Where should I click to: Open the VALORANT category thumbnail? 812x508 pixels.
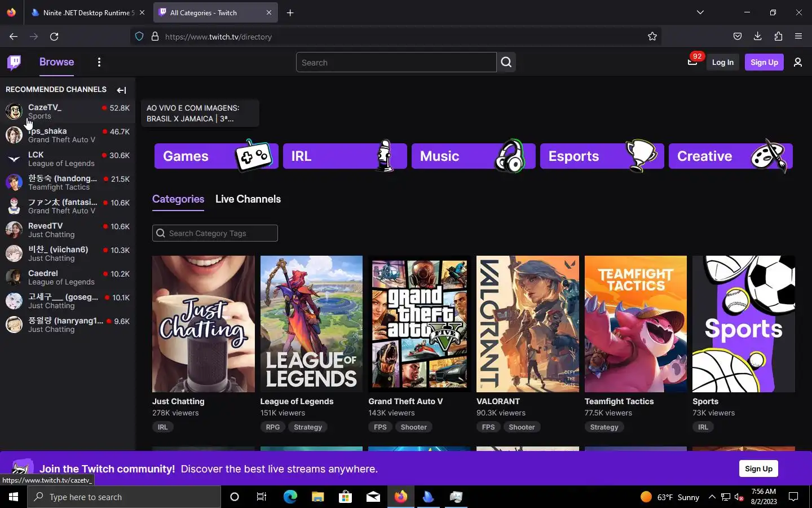tap(528, 324)
